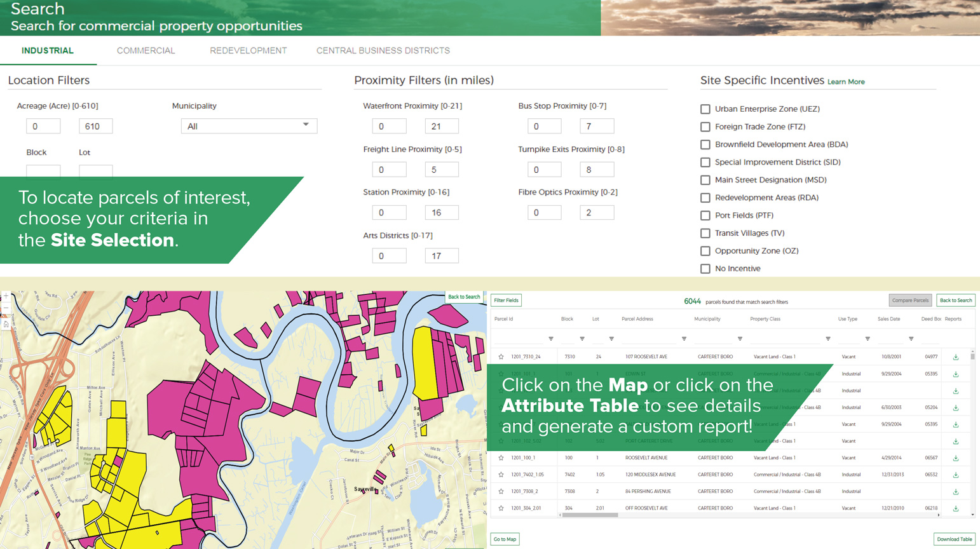Click the Go to Map button
Image resolution: width=980 pixels, height=549 pixels.
point(505,539)
